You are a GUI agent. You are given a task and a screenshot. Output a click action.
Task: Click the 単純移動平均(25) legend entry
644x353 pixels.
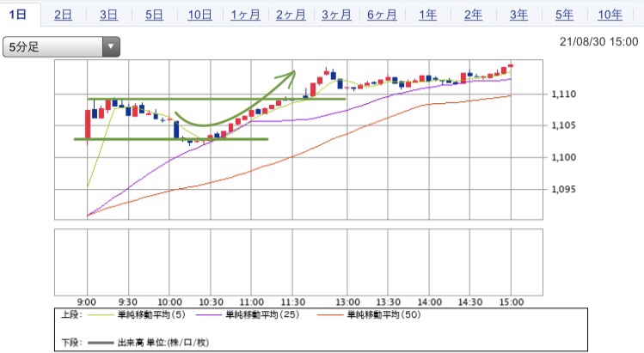click(262, 315)
